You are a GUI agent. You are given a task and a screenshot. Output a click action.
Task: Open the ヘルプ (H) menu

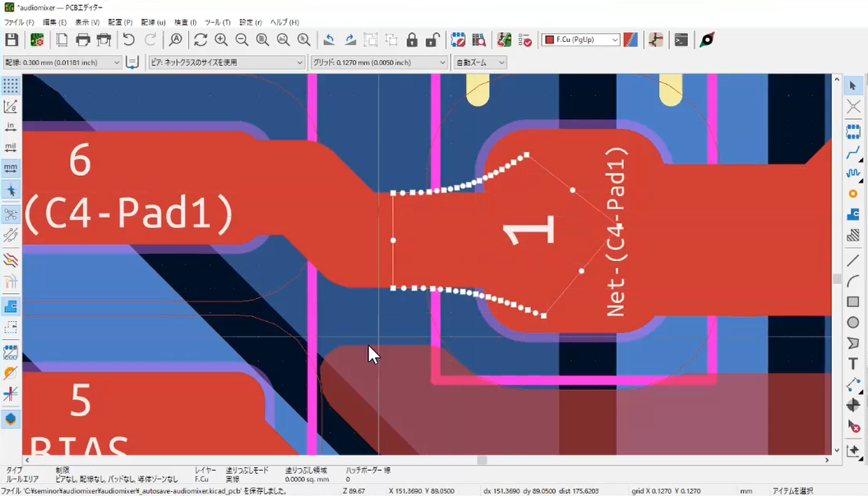[x=284, y=22]
